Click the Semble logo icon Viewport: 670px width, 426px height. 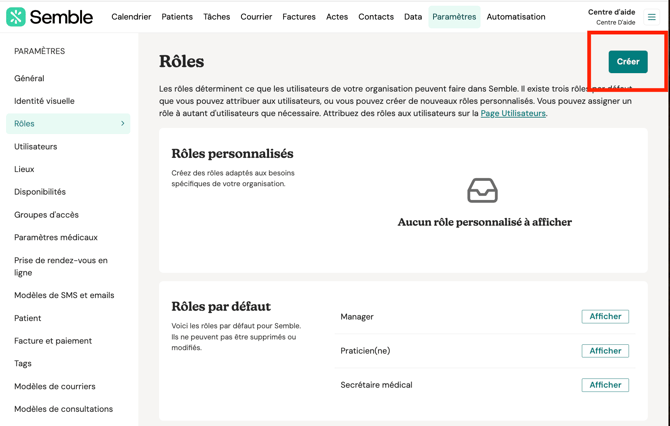pos(16,17)
